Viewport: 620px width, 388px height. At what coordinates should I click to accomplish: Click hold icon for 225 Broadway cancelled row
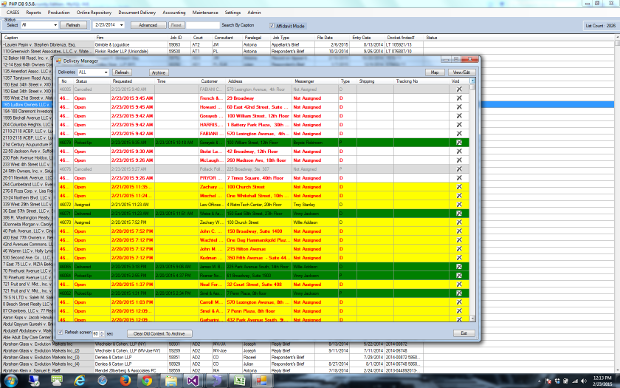(459, 169)
